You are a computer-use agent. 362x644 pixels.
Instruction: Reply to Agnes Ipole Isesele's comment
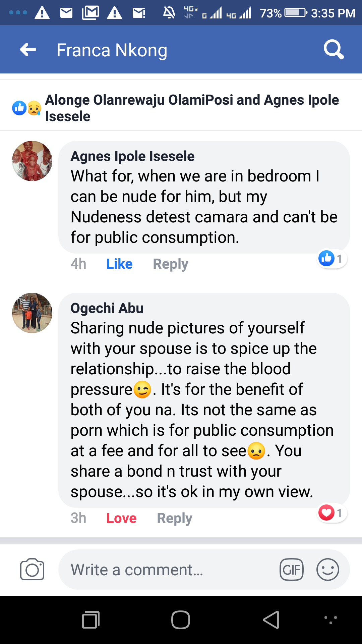[171, 264]
